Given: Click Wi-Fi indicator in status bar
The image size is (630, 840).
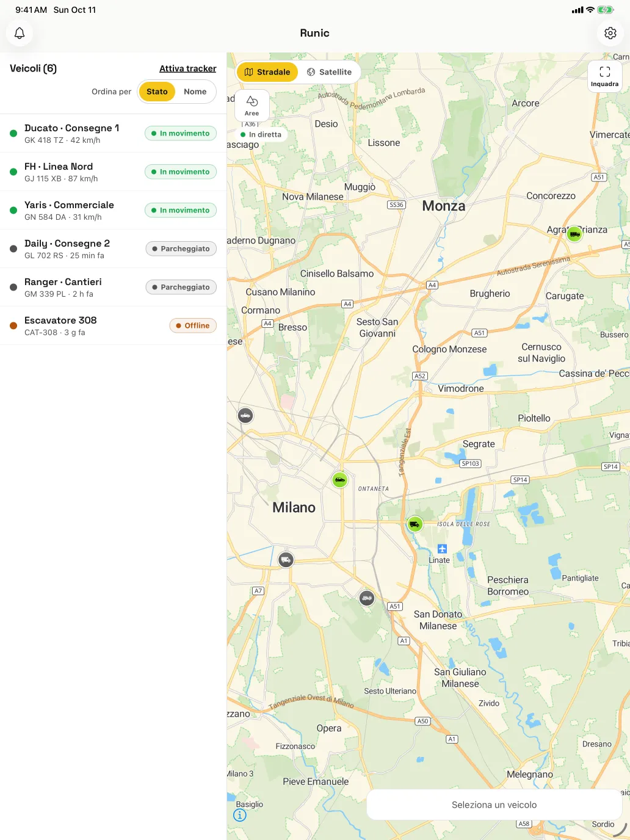Looking at the screenshot, I should 590,10.
